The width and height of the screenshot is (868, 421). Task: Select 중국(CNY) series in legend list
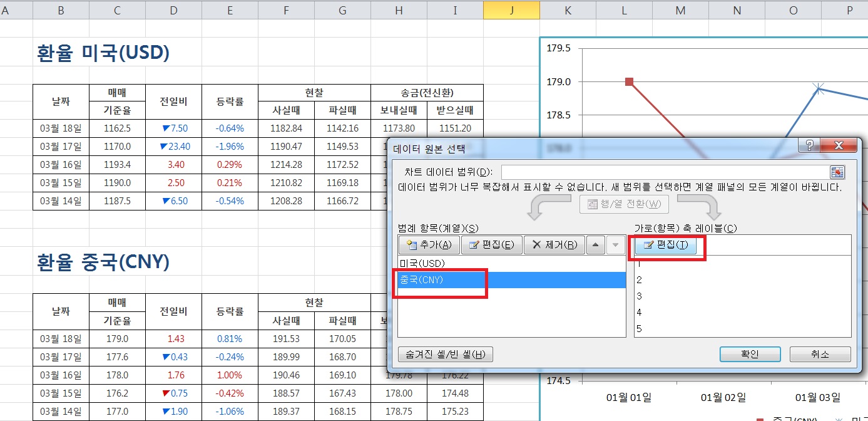tap(422, 280)
